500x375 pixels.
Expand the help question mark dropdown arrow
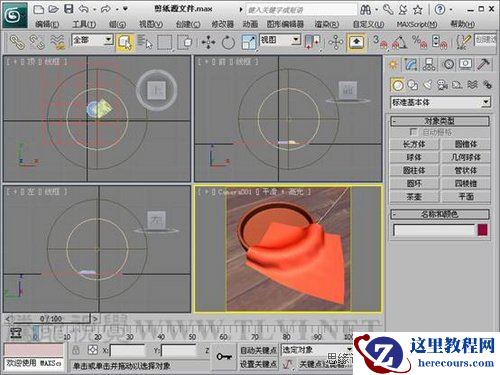click(451, 10)
